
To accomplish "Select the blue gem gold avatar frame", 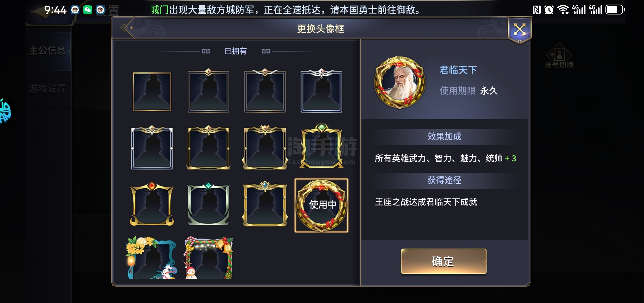I will point(265,204).
